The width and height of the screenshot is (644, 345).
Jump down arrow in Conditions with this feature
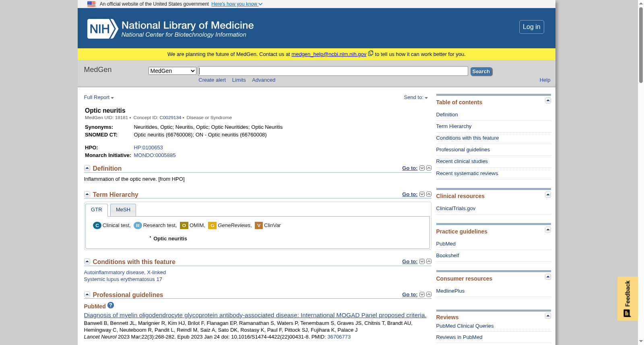[422, 262]
